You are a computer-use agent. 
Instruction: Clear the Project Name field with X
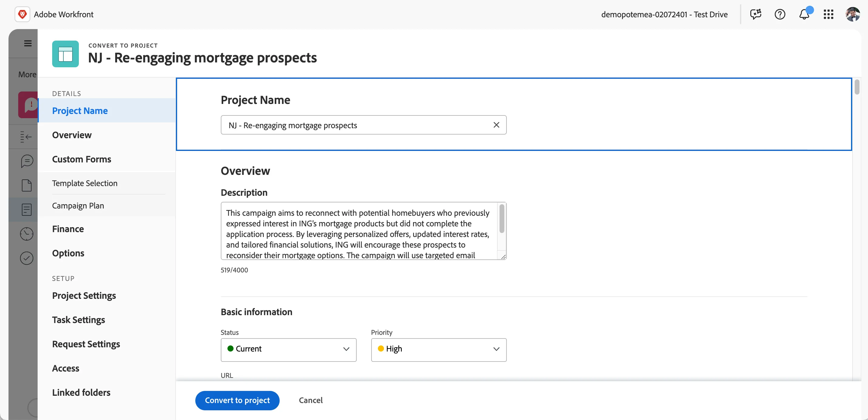click(496, 125)
